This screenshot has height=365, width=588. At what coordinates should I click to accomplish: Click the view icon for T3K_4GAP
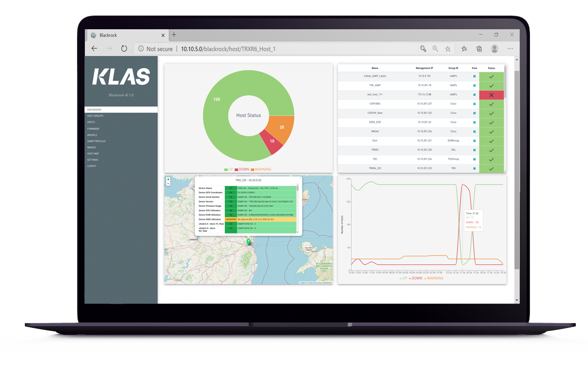(474, 85)
